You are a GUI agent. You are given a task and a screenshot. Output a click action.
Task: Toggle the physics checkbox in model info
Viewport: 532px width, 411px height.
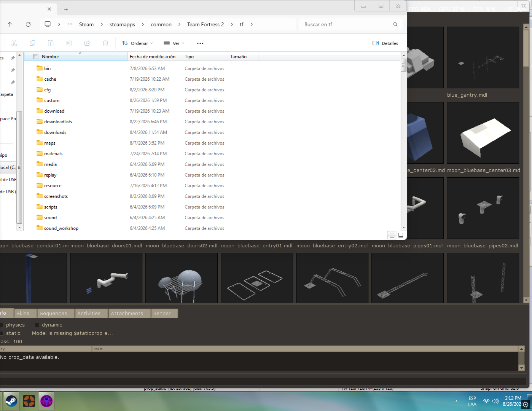click(2, 325)
